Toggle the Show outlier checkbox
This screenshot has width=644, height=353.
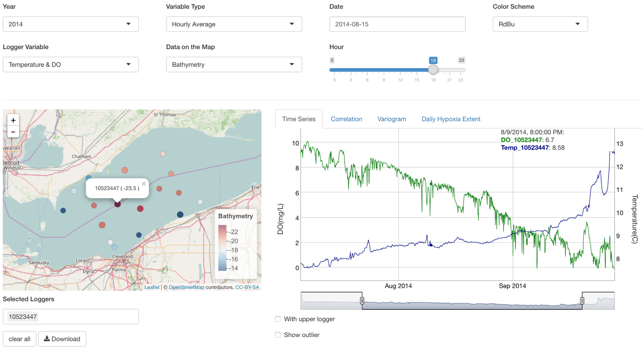pos(278,335)
